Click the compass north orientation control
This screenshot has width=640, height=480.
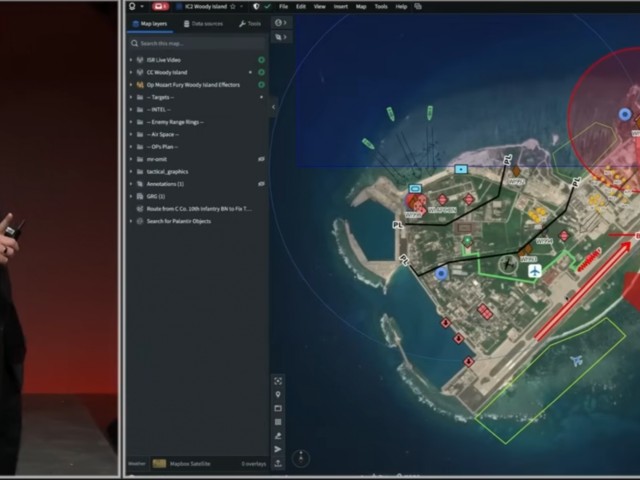point(301,458)
